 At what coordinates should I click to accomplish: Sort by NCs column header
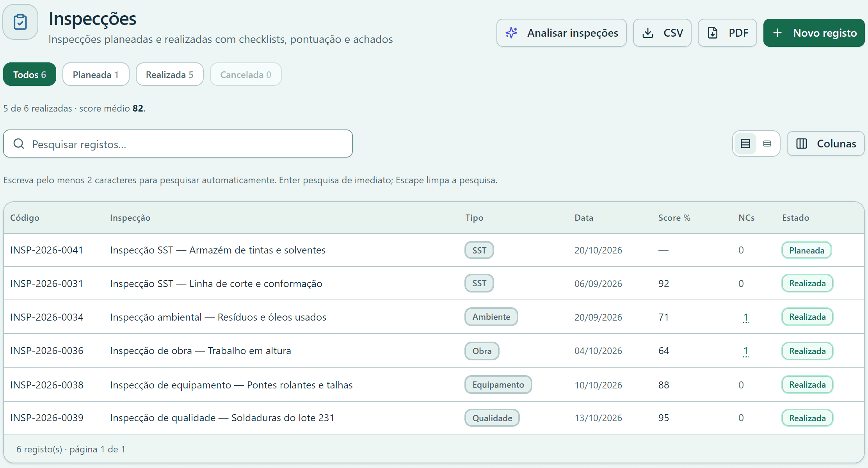[746, 218]
